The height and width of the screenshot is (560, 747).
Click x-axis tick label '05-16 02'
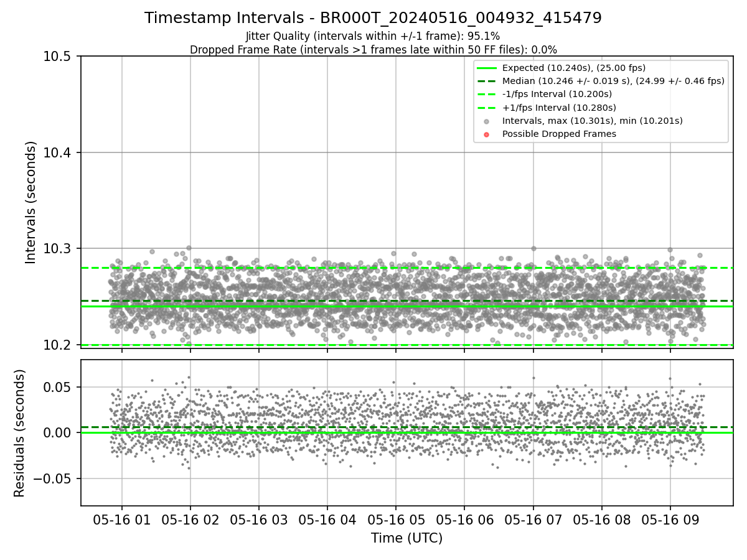[190, 520]
